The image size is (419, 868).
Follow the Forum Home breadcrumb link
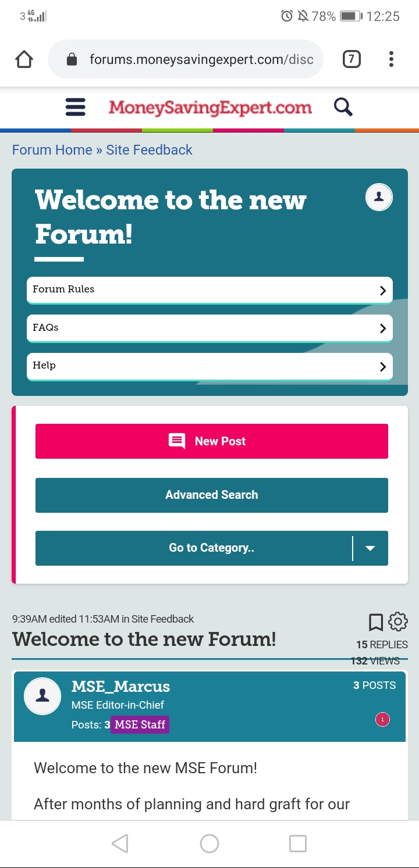[52, 150]
